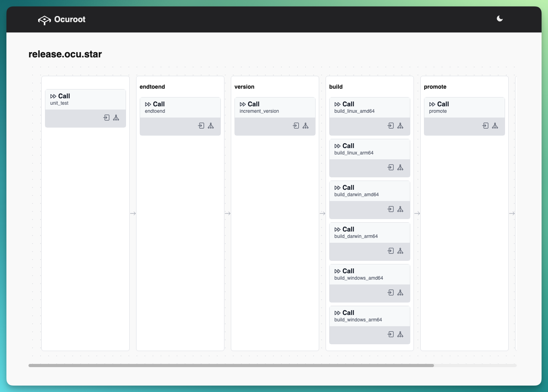Toggle dark mode with the moon icon
This screenshot has height=392, width=548.
(x=500, y=19)
